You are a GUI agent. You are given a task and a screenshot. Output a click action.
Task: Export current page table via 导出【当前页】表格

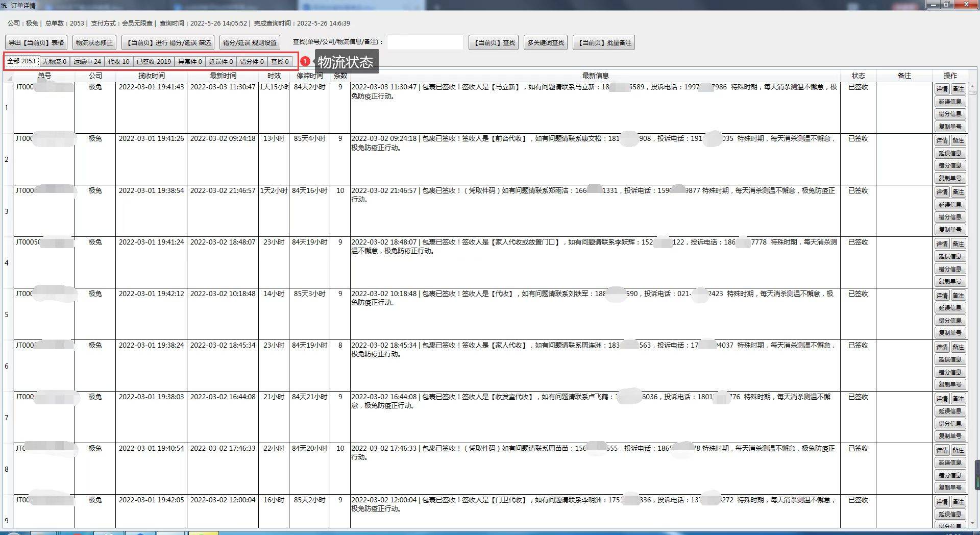[36, 43]
